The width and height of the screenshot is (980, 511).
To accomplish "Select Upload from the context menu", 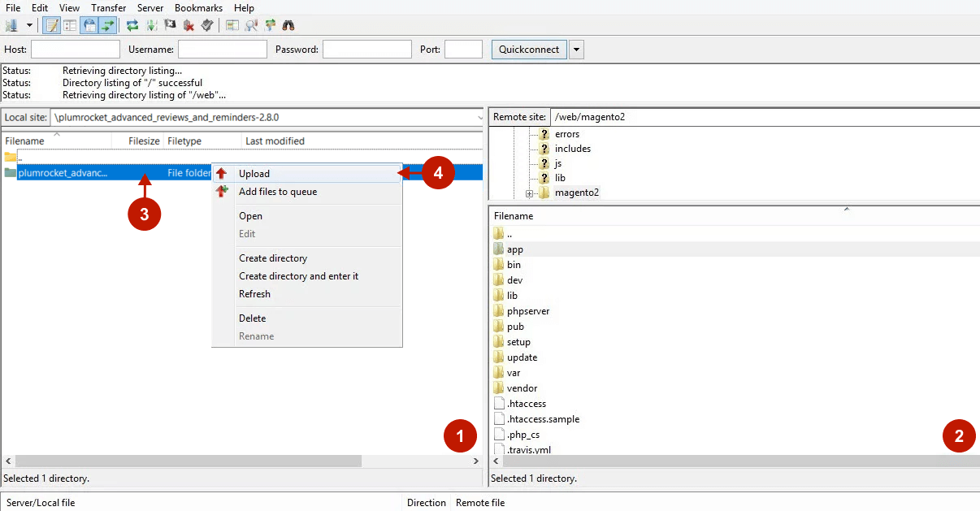I will point(254,173).
